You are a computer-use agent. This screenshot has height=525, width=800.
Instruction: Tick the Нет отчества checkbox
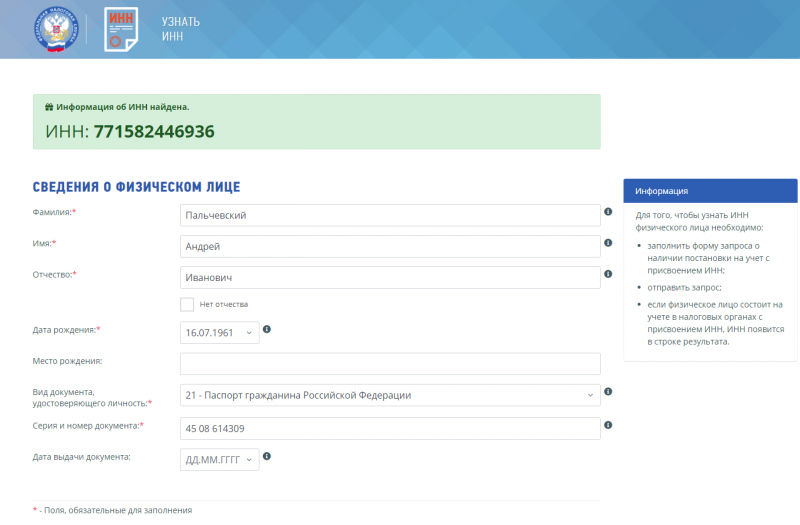pyautogui.click(x=187, y=304)
